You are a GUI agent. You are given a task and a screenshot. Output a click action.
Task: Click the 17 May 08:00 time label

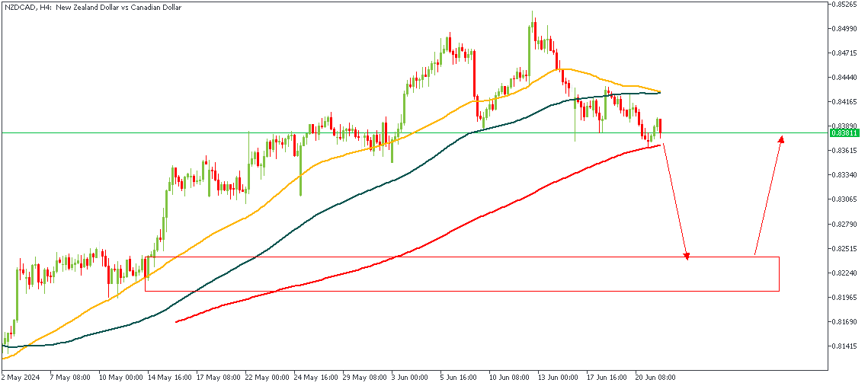click(218, 378)
